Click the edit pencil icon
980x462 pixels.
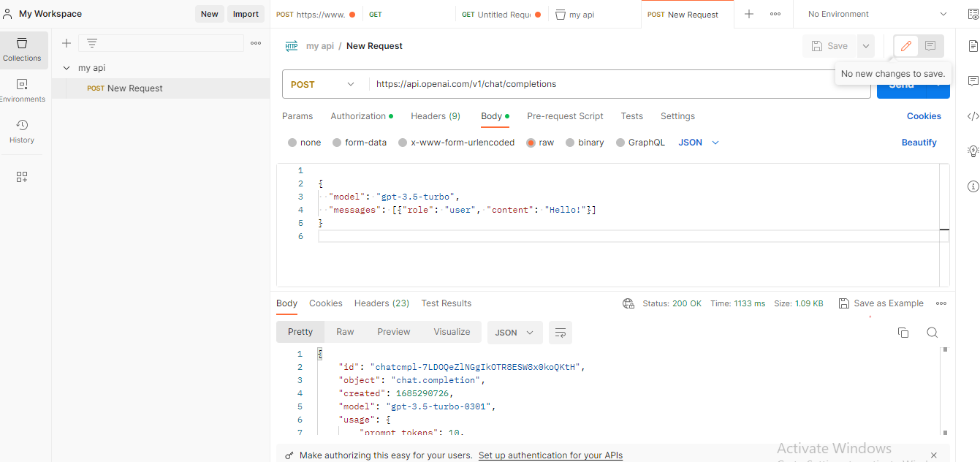(x=906, y=46)
